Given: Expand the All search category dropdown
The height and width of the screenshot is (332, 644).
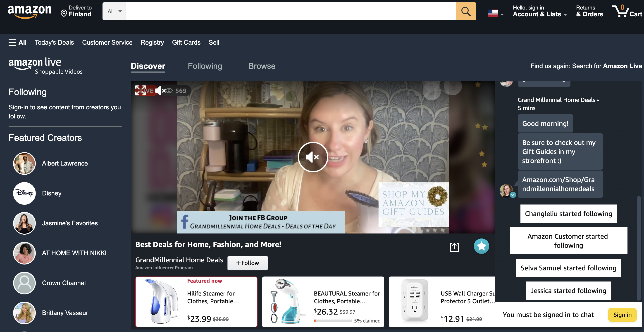Looking at the screenshot, I should [114, 12].
